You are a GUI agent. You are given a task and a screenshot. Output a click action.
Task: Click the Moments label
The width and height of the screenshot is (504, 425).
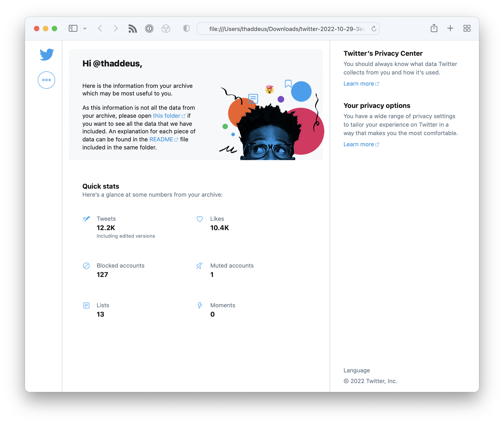click(223, 305)
